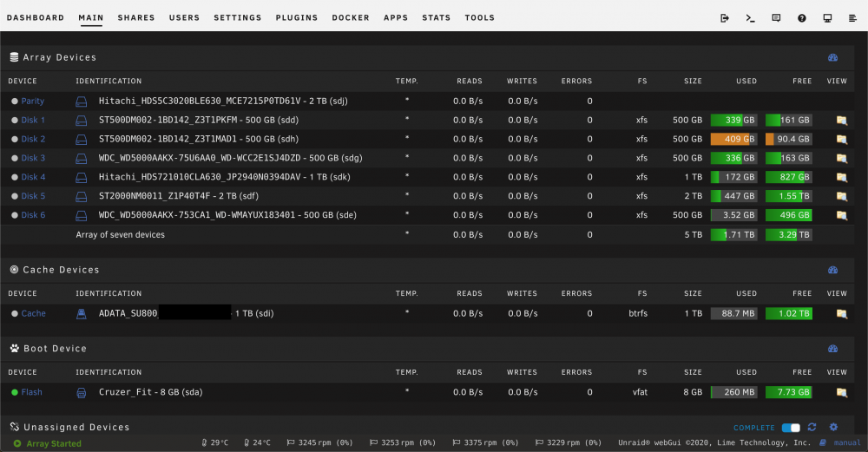This screenshot has width=868, height=452.
Task: Click Disk 2 status indicator dot
Action: click(15, 140)
